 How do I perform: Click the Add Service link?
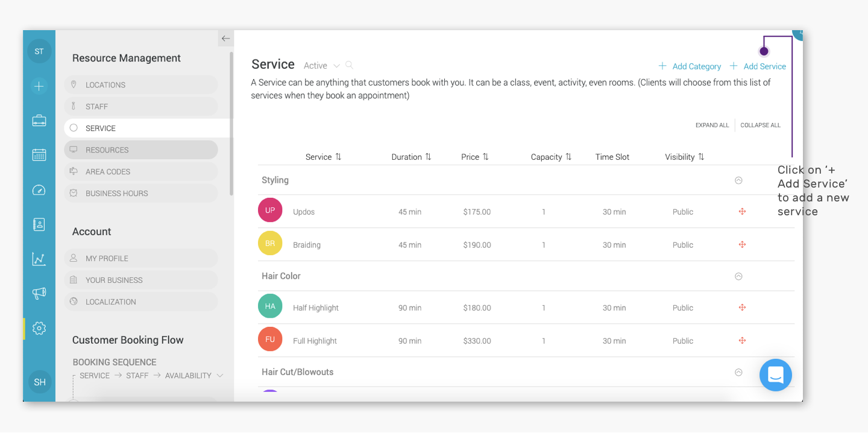pyautogui.click(x=758, y=66)
